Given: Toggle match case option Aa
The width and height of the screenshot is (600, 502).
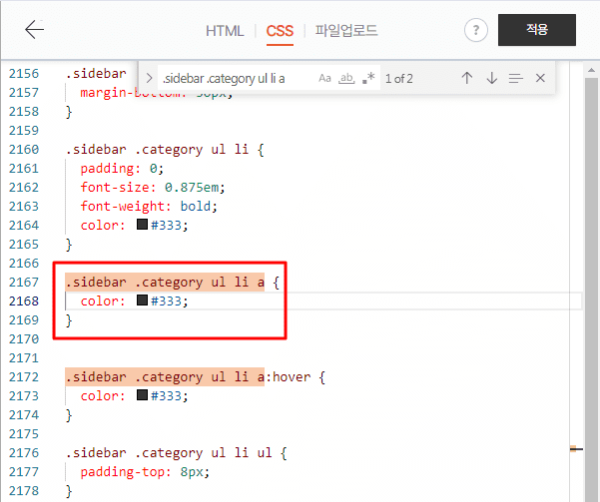Looking at the screenshot, I should [x=324, y=78].
